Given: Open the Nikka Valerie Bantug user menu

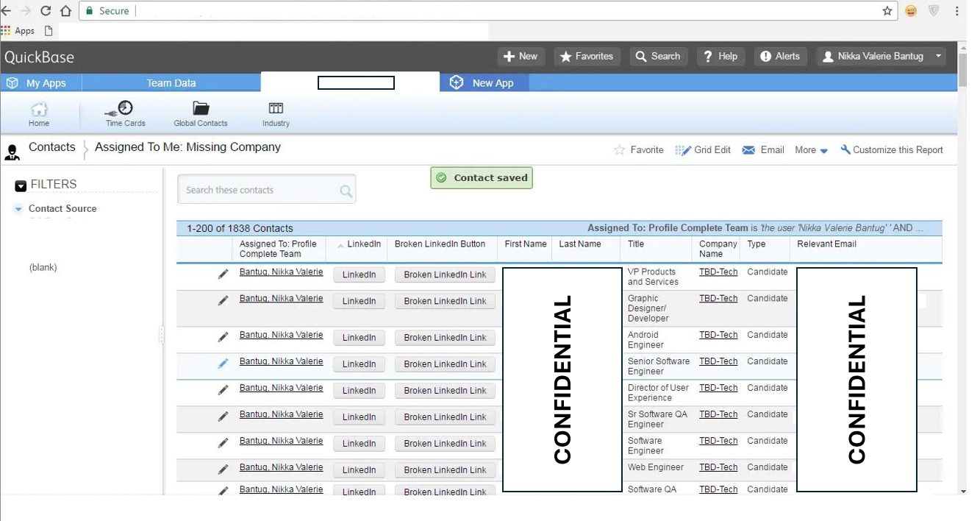Looking at the screenshot, I should [881, 57].
